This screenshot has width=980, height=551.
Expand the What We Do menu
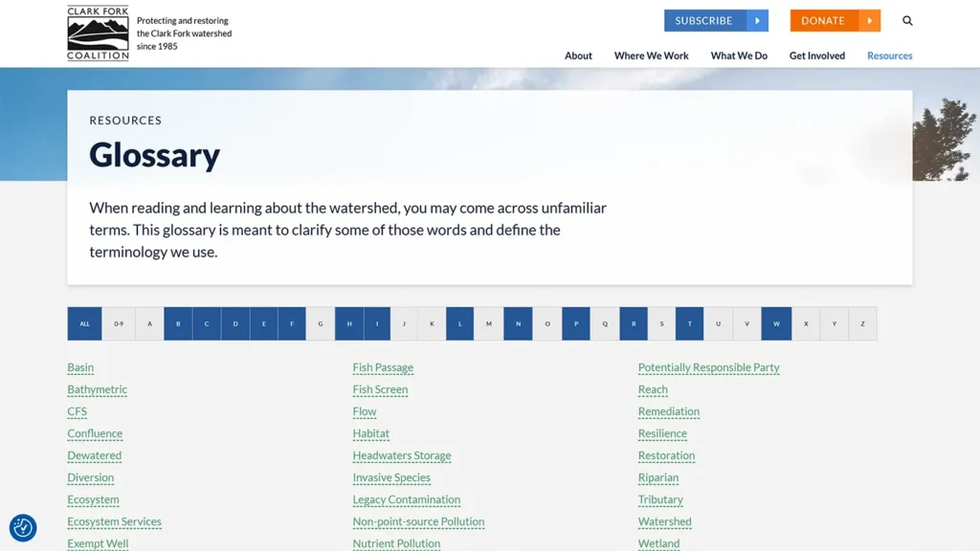(x=739, y=55)
